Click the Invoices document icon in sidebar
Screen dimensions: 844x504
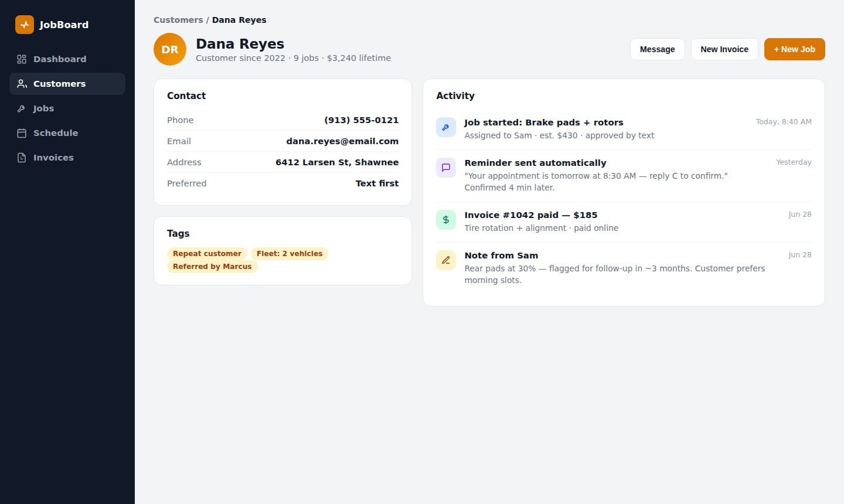pos(22,158)
